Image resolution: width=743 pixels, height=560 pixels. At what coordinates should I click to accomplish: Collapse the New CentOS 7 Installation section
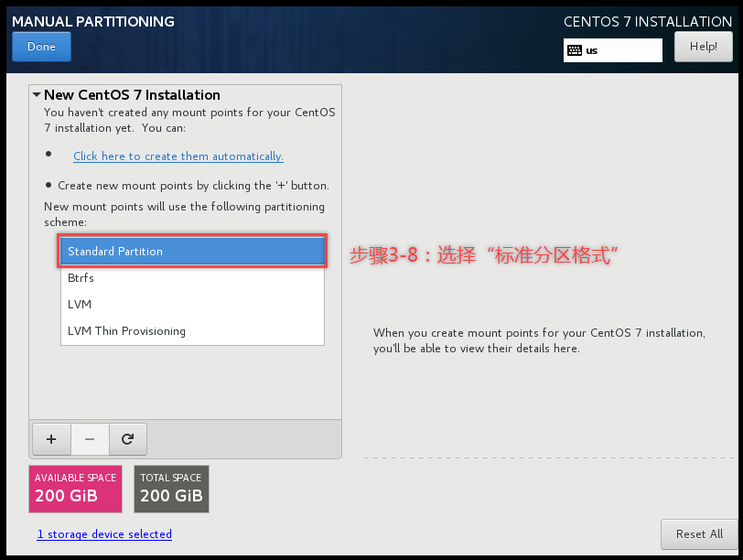click(37, 95)
